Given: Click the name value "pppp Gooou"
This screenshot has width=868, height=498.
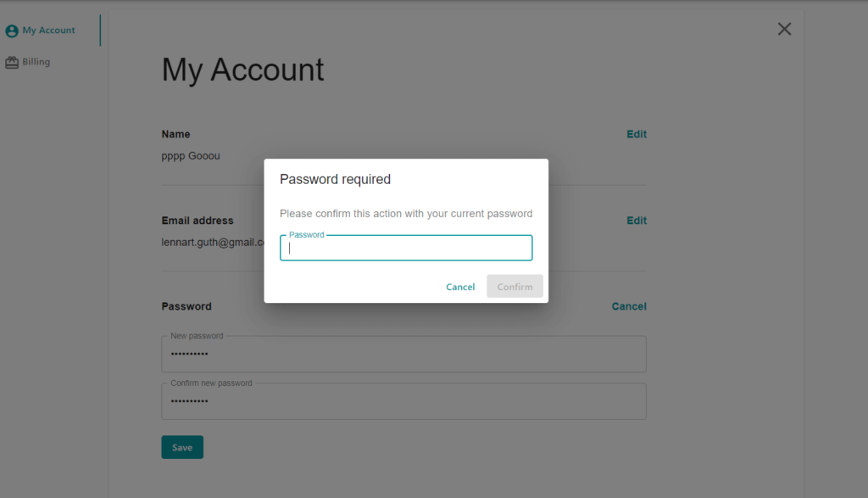Looking at the screenshot, I should click(191, 156).
